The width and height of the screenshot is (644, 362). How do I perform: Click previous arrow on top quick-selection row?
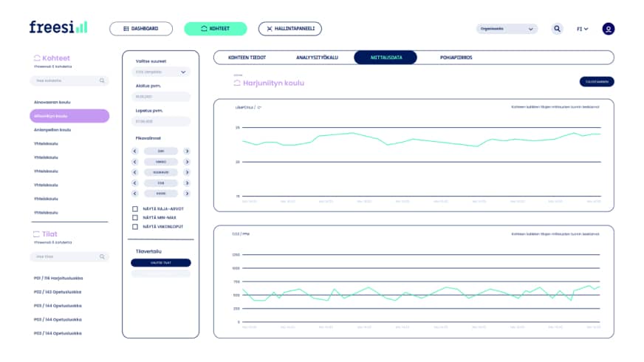[x=134, y=151]
